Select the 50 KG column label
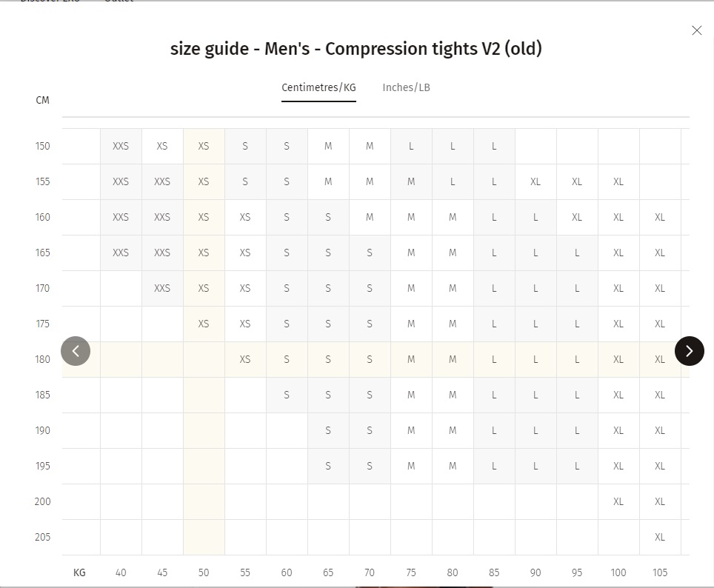714x588 pixels. coord(204,572)
